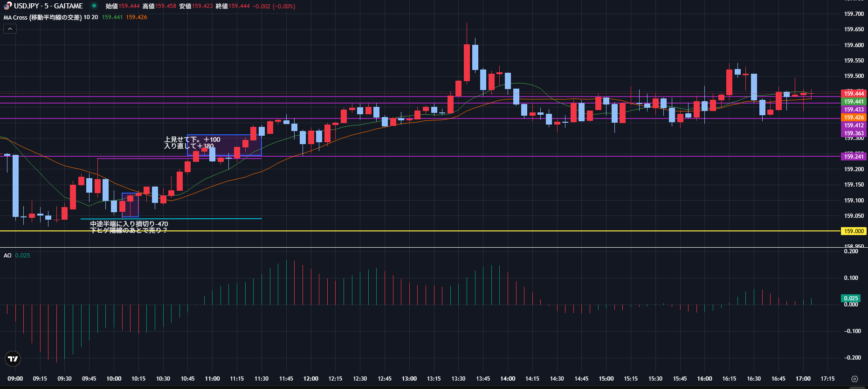This screenshot has height=389, width=868.
Task: Click the red 159.444 current price label
Action: (x=854, y=94)
